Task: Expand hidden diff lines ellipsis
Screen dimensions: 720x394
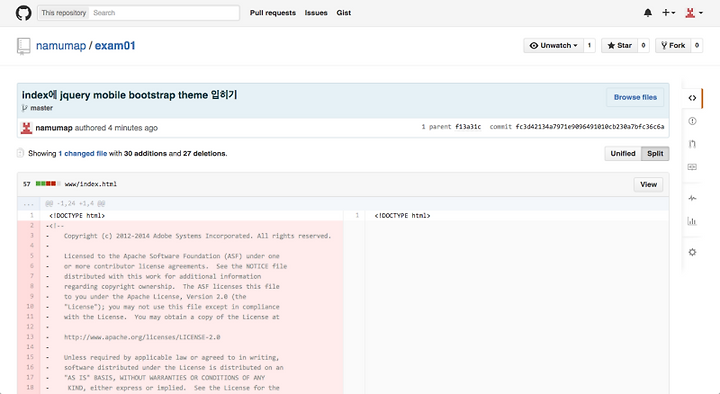Action: [x=28, y=203]
